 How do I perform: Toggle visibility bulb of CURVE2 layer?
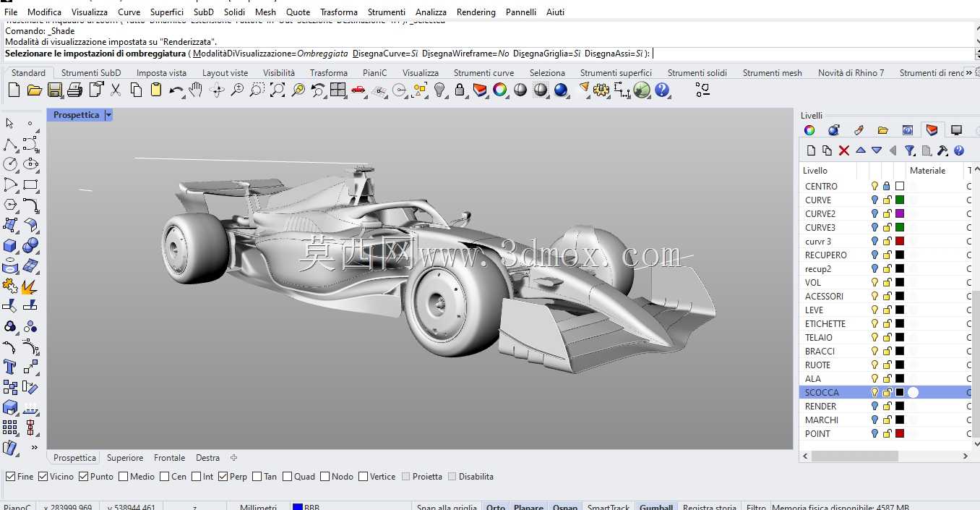[874, 213]
